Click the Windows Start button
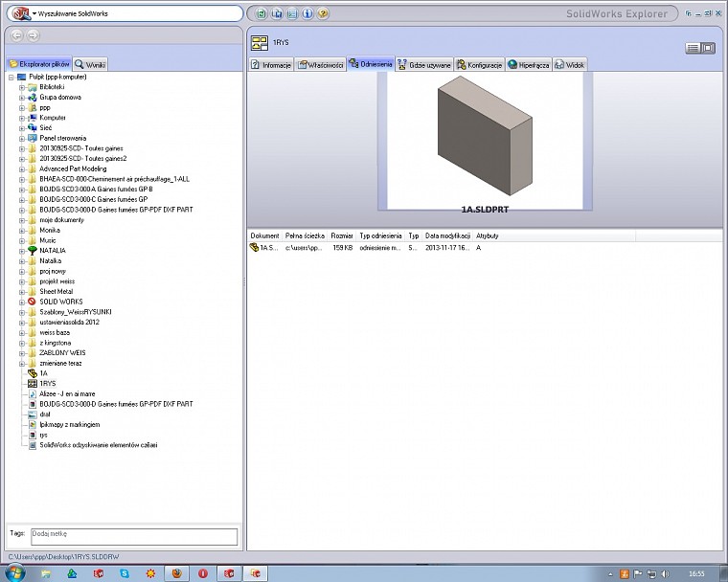Screen dimensions: 728x582 tap(14, 573)
